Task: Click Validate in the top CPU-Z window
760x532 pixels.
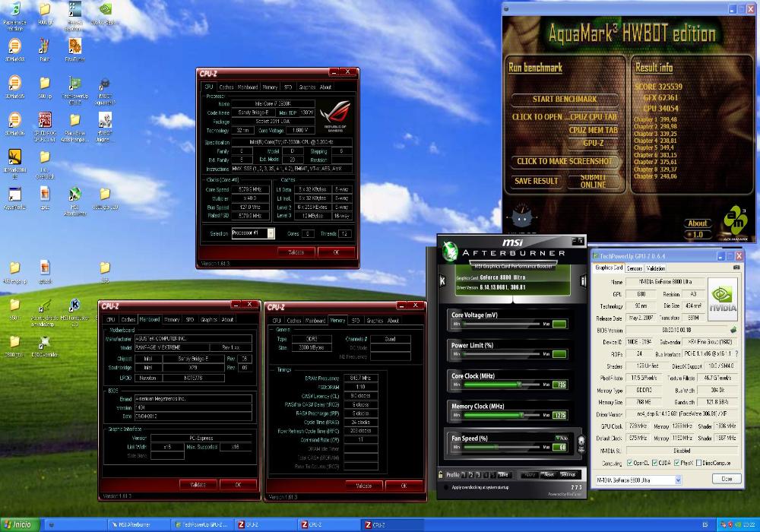Action: coord(296,252)
